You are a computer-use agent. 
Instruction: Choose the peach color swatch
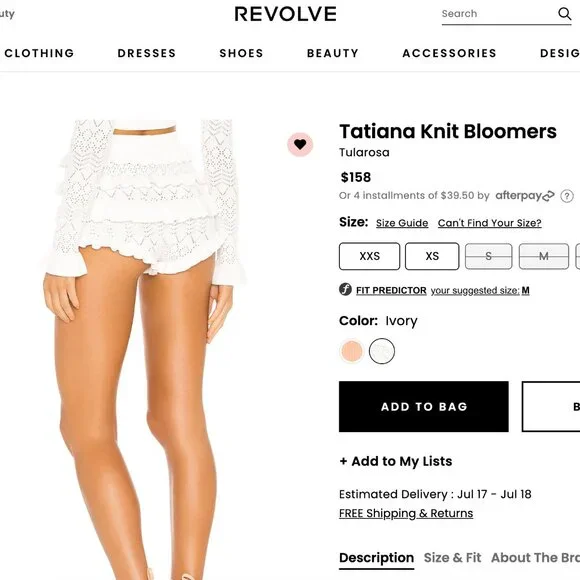[352, 351]
